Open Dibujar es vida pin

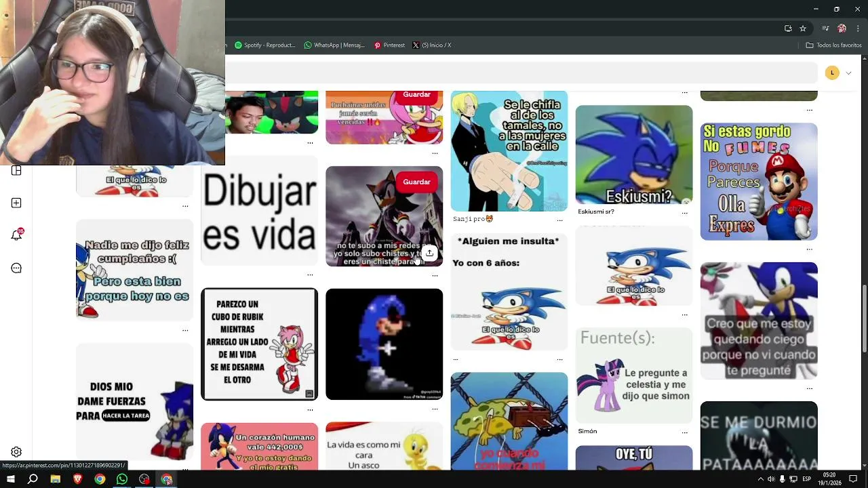(x=259, y=211)
